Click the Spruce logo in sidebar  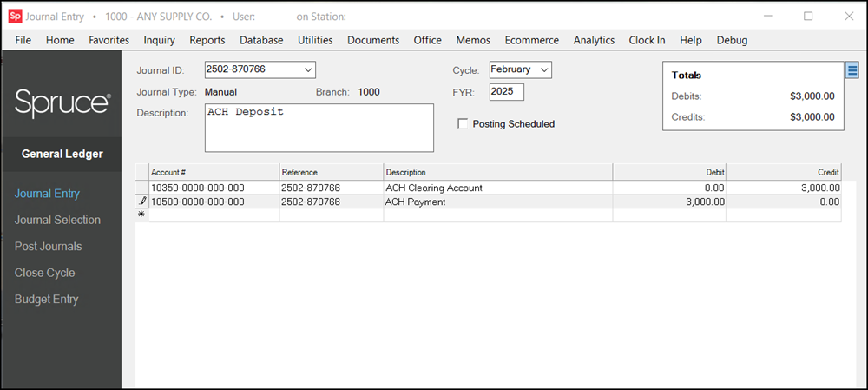click(x=62, y=102)
